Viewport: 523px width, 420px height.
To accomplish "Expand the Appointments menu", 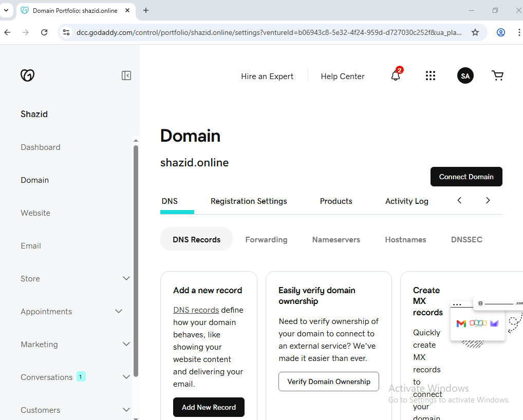I will [118, 311].
